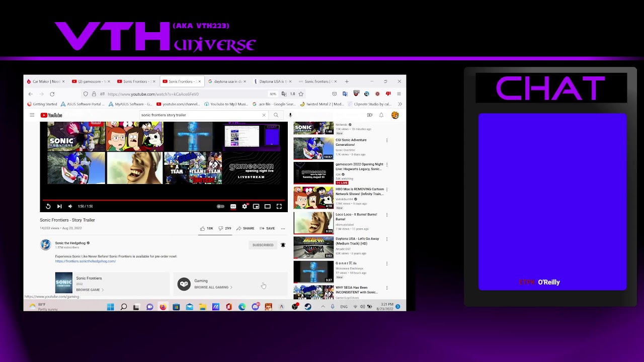Bookmark this page with star
This screenshot has width=644, height=362.
click(301, 94)
